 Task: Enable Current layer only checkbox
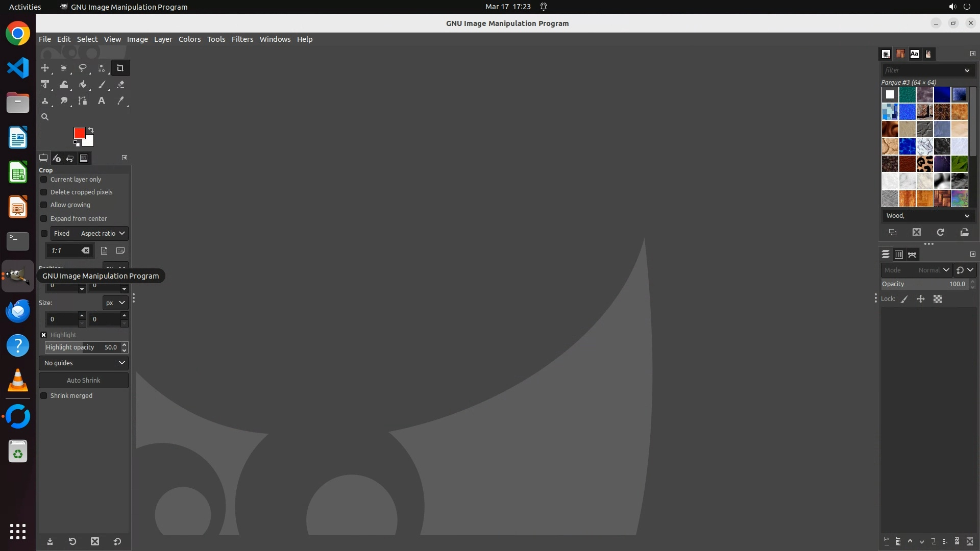[44, 180]
